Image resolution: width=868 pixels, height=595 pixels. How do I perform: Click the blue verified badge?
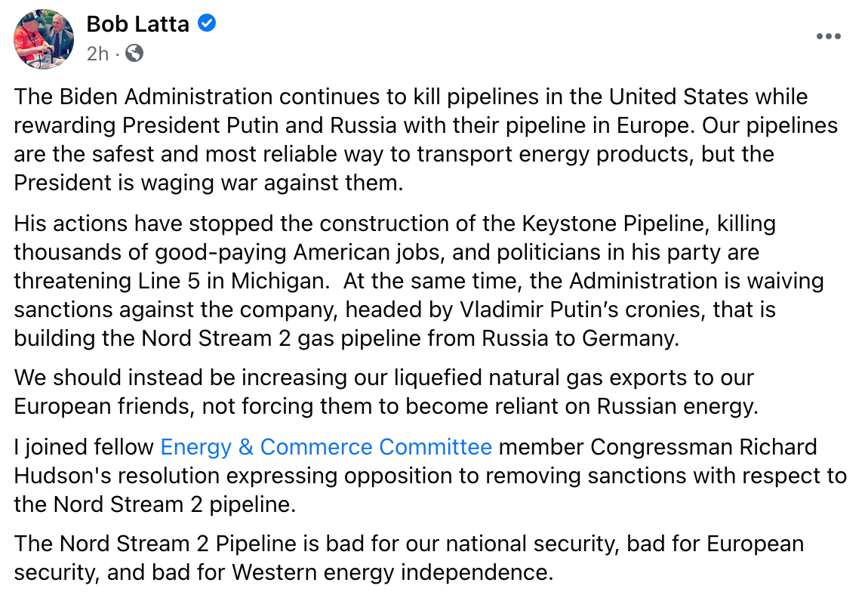[206, 23]
